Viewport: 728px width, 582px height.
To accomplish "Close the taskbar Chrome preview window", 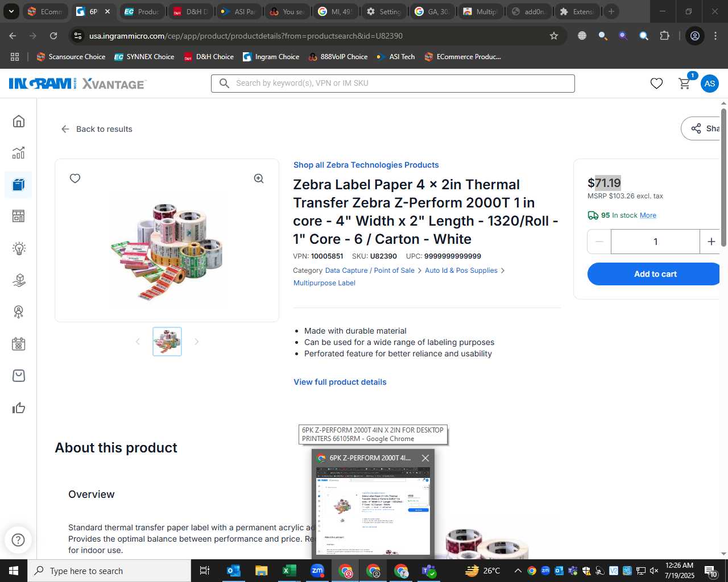I will click(425, 458).
